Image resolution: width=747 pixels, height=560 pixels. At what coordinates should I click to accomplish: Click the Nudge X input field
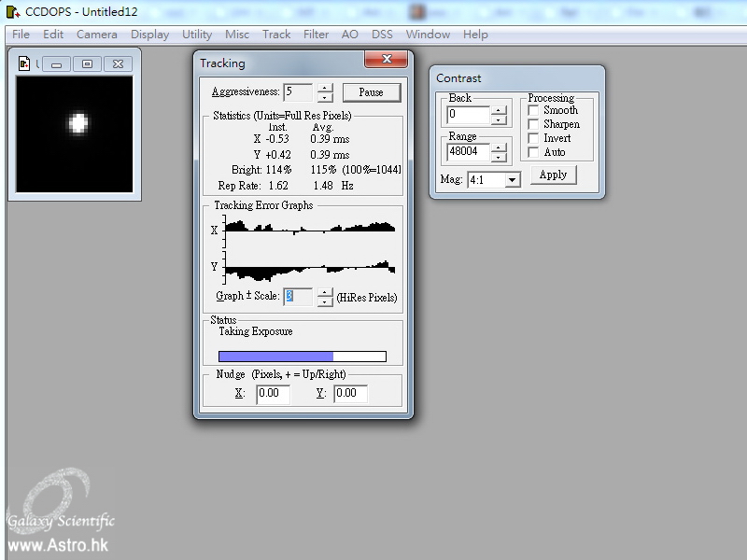[x=273, y=394]
